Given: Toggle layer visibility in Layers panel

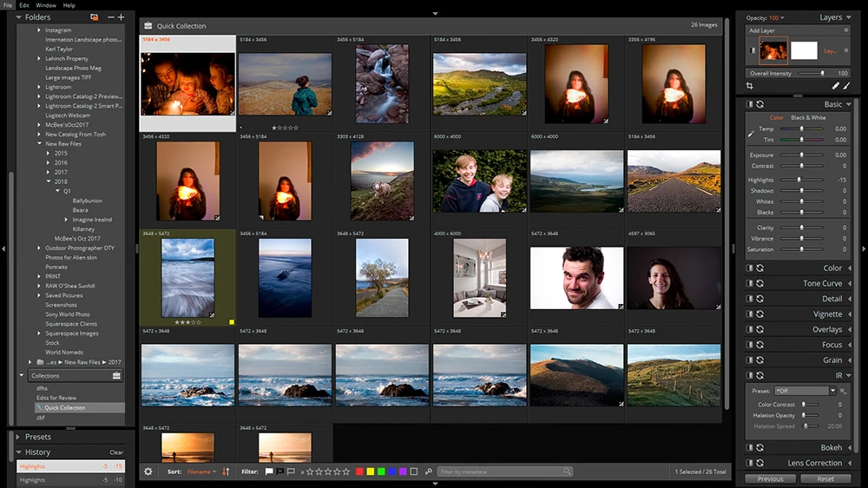Looking at the screenshot, I should pyautogui.click(x=753, y=50).
